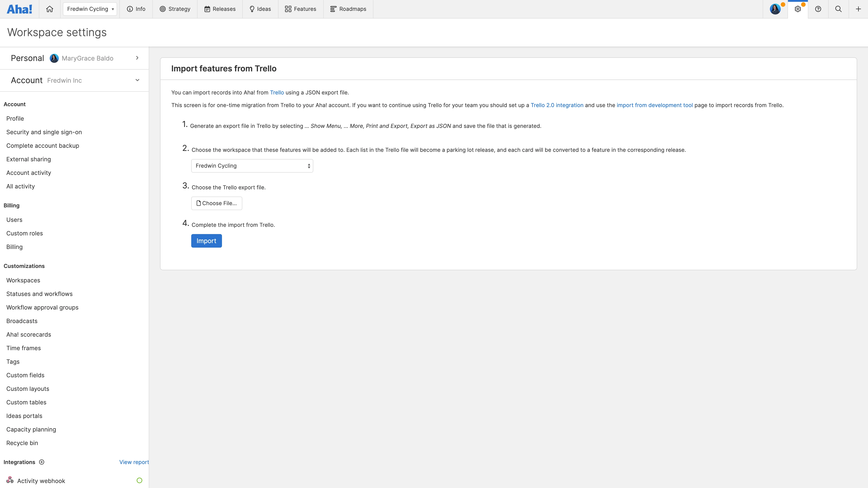The width and height of the screenshot is (868, 488).
Task: Open the Ideas lightbulb icon
Action: pyautogui.click(x=252, y=9)
